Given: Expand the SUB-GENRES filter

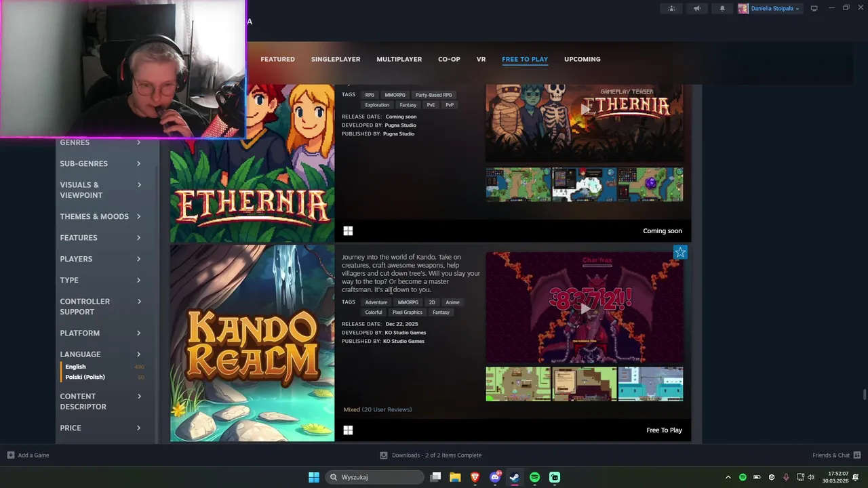Looking at the screenshot, I should coord(100,163).
